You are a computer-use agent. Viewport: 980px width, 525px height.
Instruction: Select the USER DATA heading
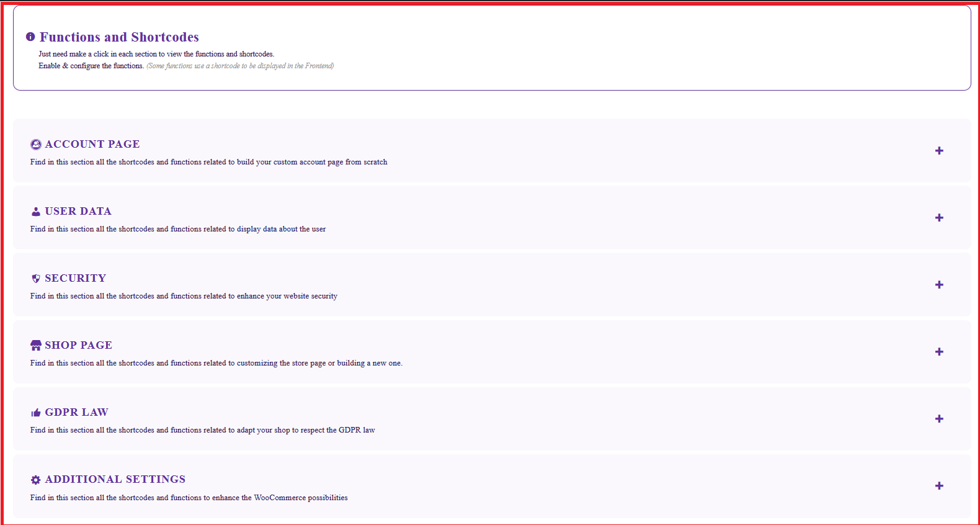[x=78, y=211]
